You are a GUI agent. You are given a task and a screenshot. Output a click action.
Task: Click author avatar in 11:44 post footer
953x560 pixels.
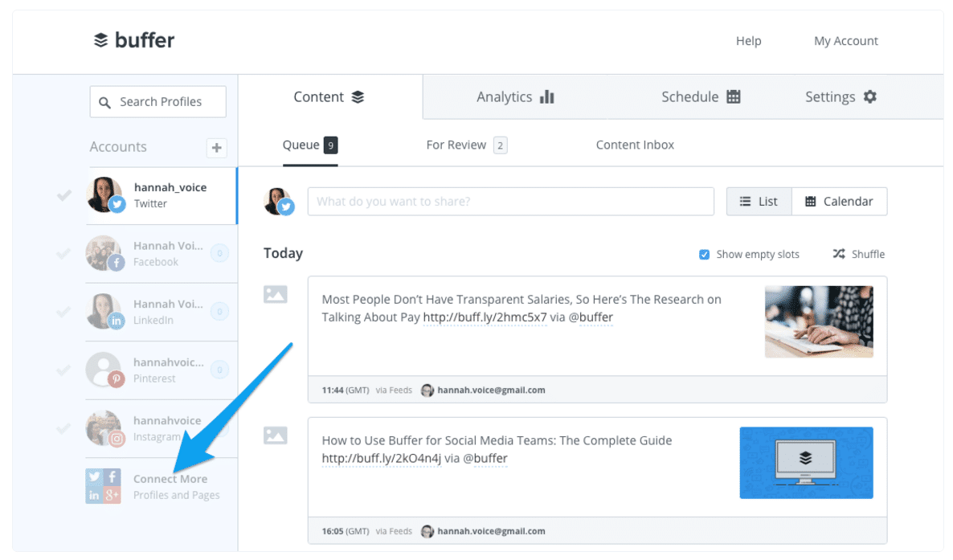coord(427,390)
